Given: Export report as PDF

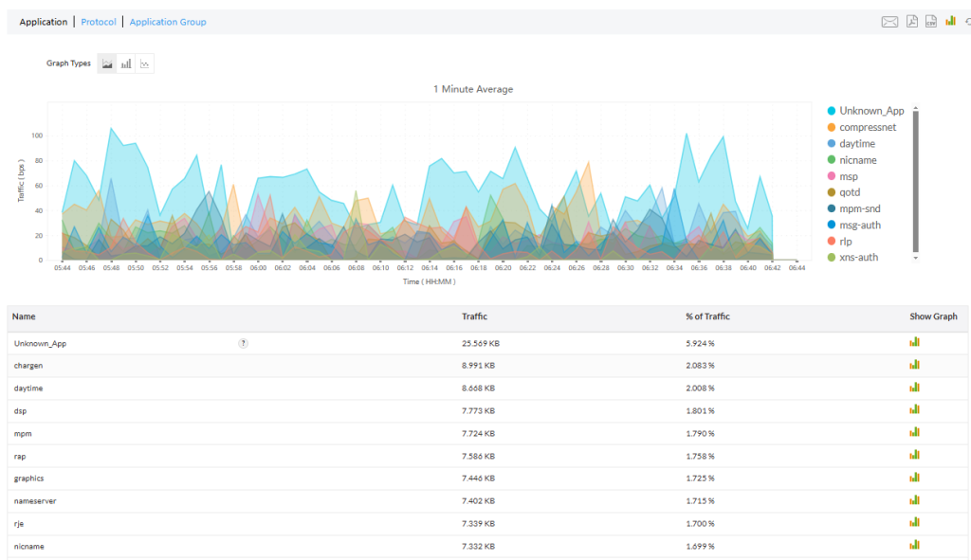Looking at the screenshot, I should pyautogui.click(x=911, y=22).
